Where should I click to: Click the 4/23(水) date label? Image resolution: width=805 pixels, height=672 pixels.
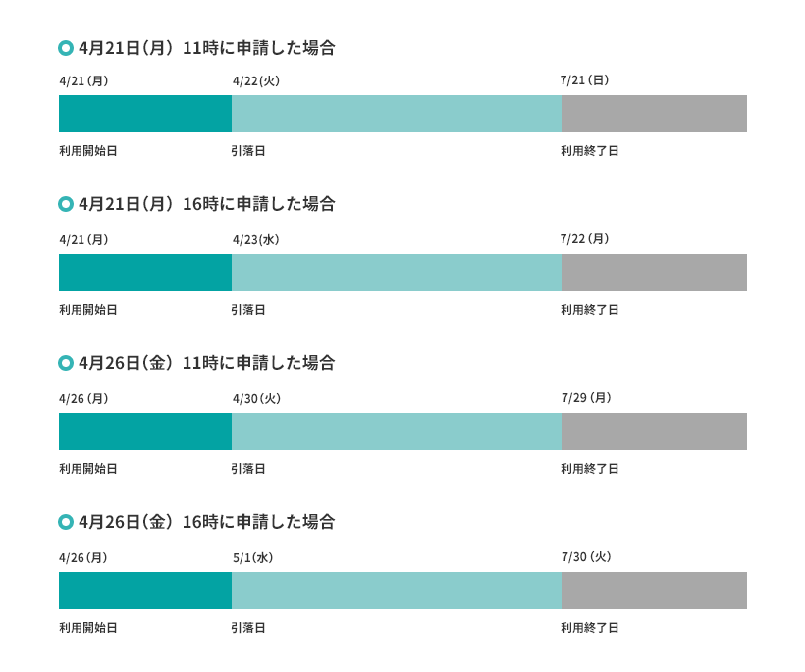(256, 240)
